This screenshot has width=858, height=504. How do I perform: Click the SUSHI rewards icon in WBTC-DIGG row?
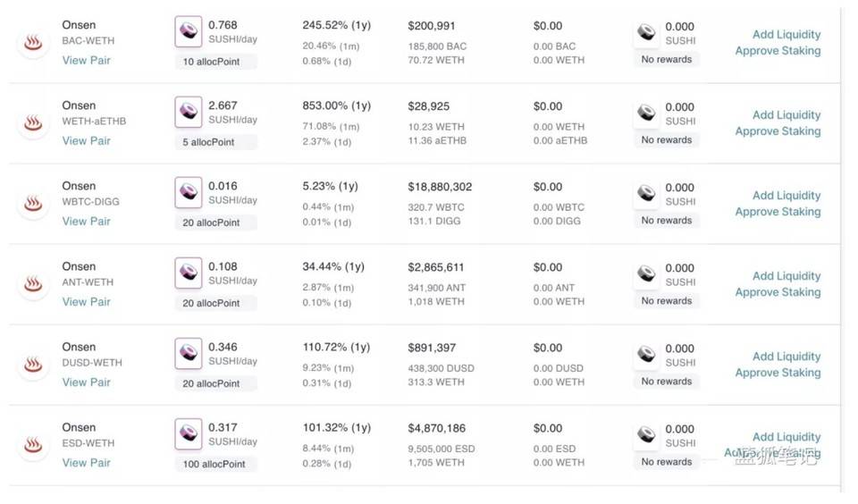click(646, 193)
